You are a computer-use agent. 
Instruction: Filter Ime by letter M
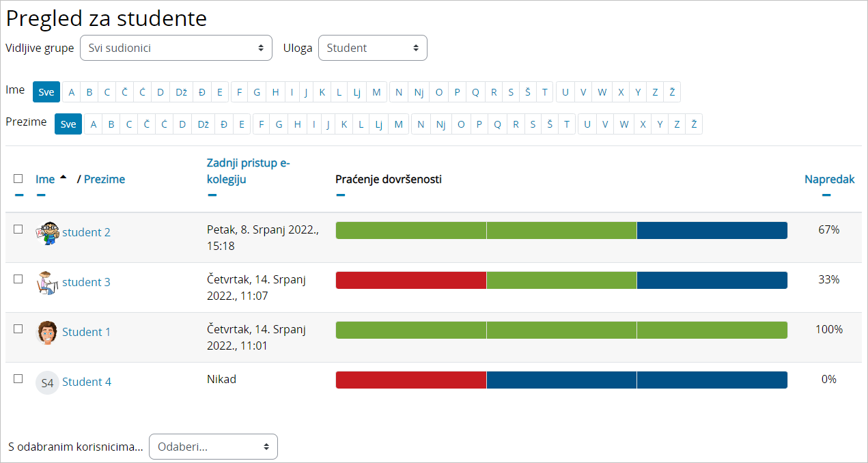pyautogui.click(x=376, y=92)
